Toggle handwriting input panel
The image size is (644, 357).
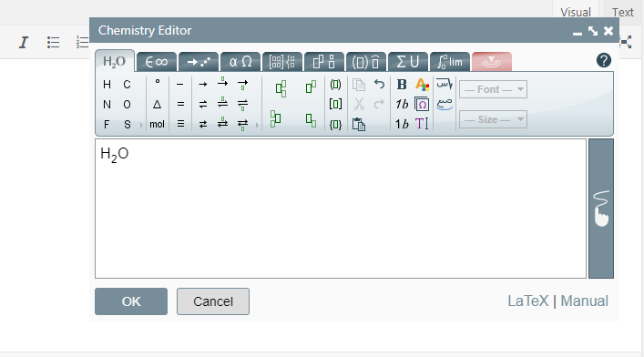coord(601,209)
